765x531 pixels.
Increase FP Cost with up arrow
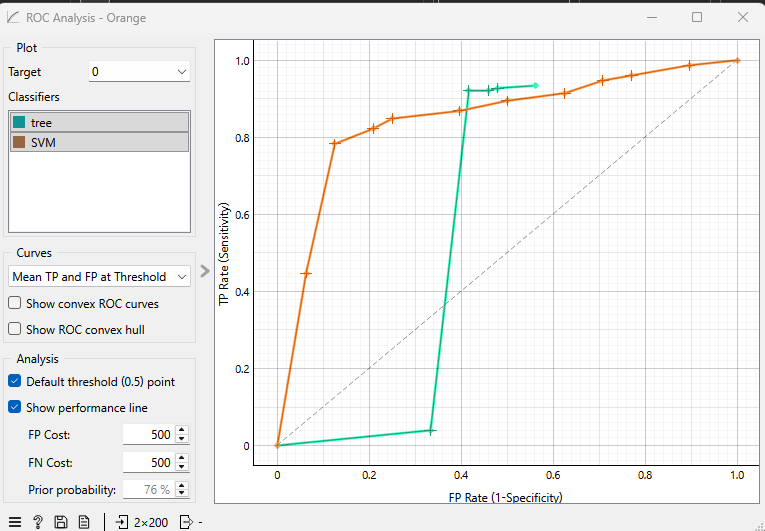click(181, 429)
